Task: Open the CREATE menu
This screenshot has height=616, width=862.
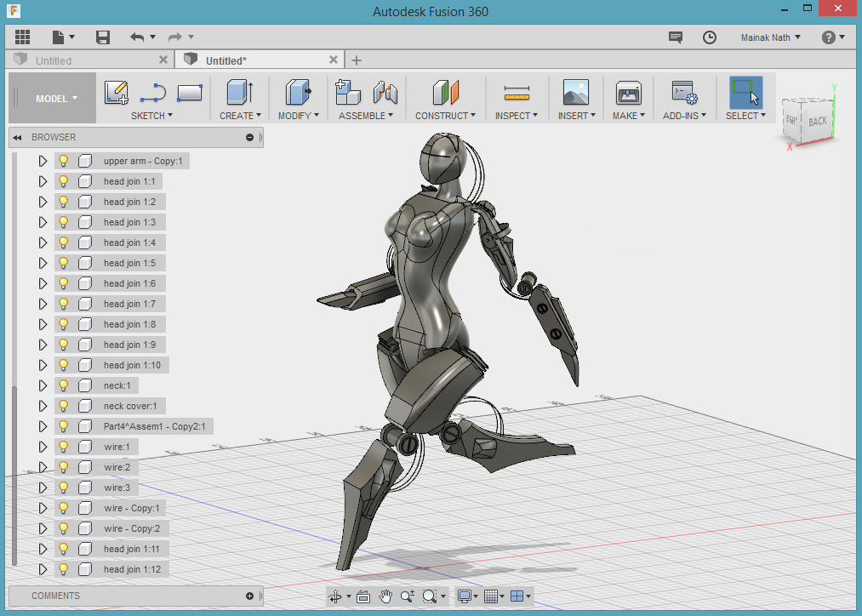Action: coord(240,116)
